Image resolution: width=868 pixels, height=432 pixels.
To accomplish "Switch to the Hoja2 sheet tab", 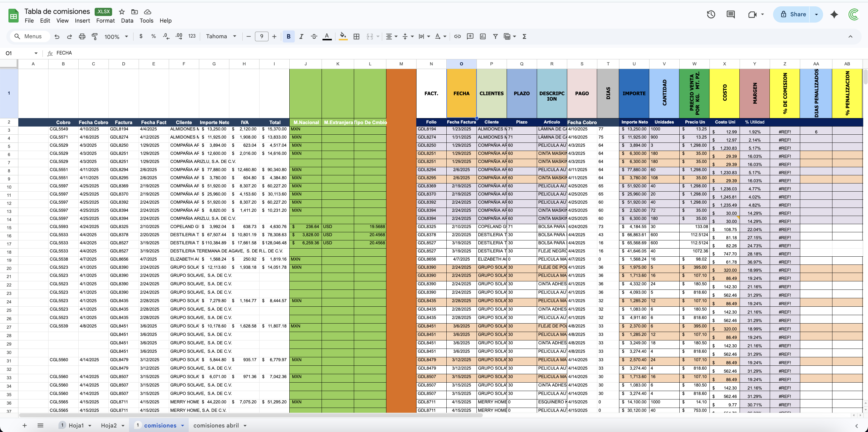I will pyautogui.click(x=109, y=425).
